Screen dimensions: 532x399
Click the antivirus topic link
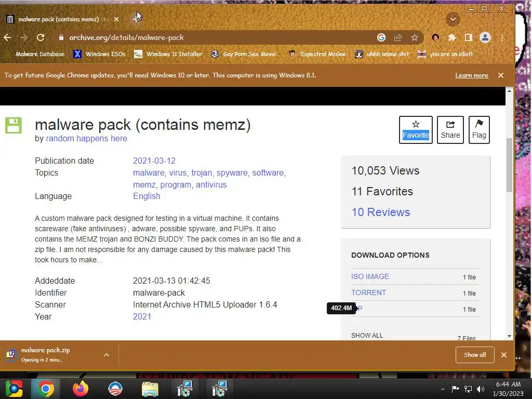(x=211, y=185)
